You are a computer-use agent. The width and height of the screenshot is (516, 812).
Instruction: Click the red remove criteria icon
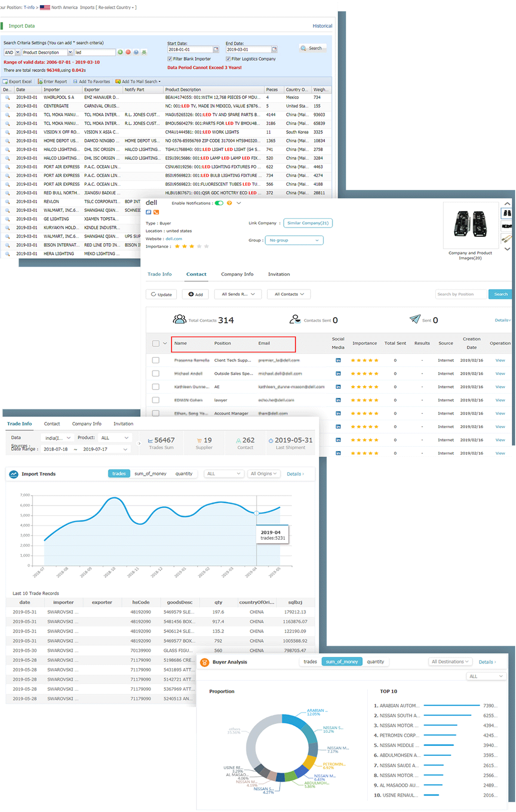pos(128,52)
